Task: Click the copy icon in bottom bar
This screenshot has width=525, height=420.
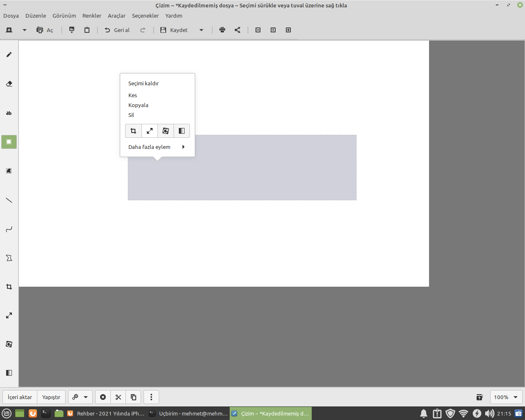Action: tap(133, 397)
